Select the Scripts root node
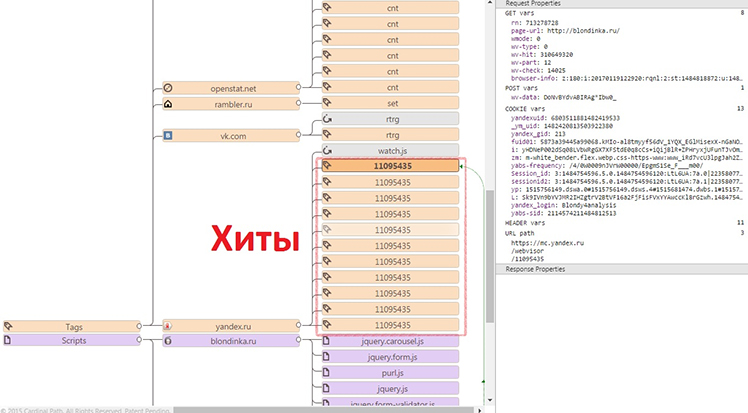This screenshot has width=748, height=413. tap(72, 341)
